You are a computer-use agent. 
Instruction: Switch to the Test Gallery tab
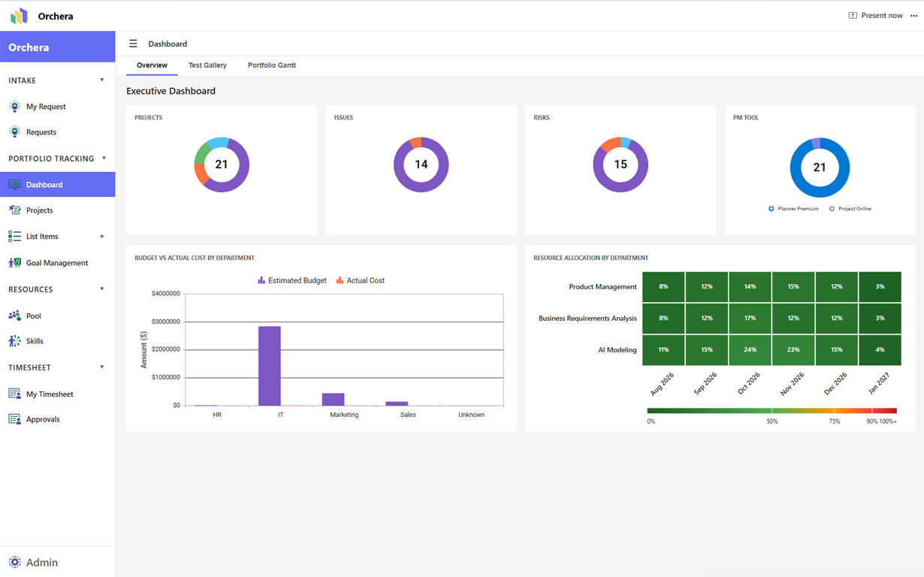207,65
